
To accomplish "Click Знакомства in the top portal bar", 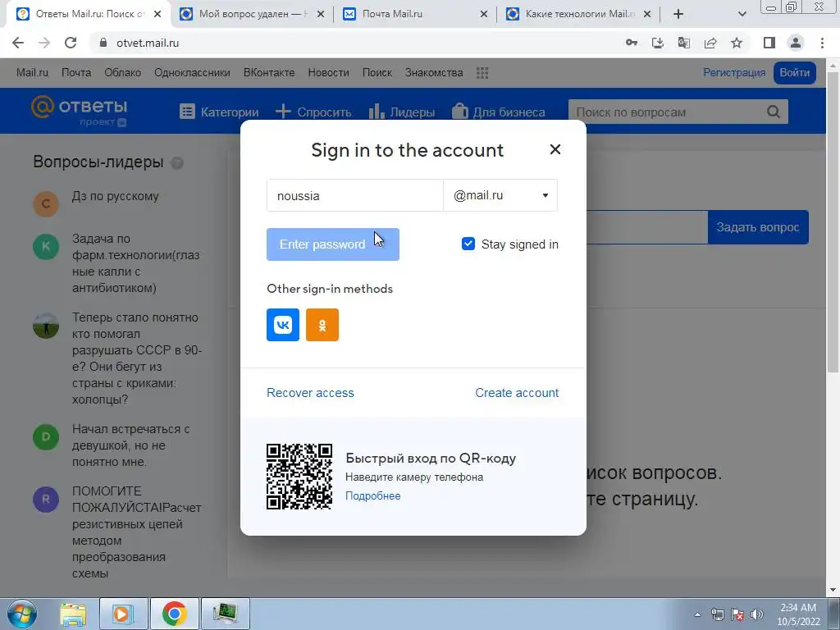I will point(434,72).
